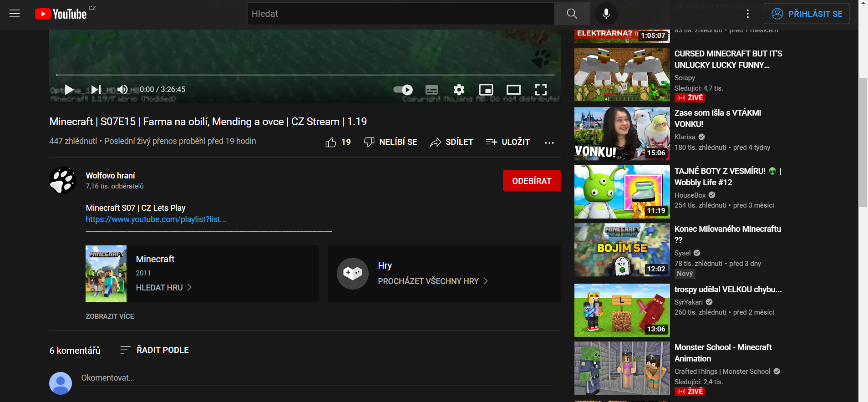This screenshot has width=868, height=402.
Task: Open the three-dot settings menu in header
Action: point(747,14)
